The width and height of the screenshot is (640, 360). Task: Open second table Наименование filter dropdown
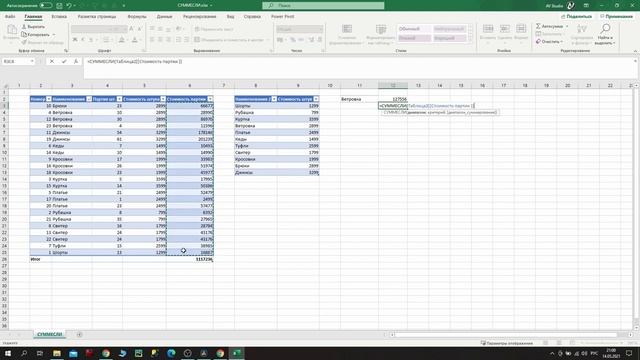coord(274,99)
